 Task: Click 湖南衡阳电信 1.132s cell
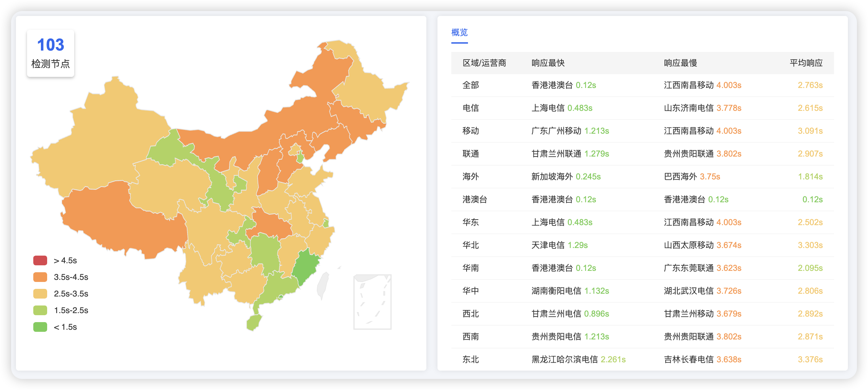[x=570, y=291]
